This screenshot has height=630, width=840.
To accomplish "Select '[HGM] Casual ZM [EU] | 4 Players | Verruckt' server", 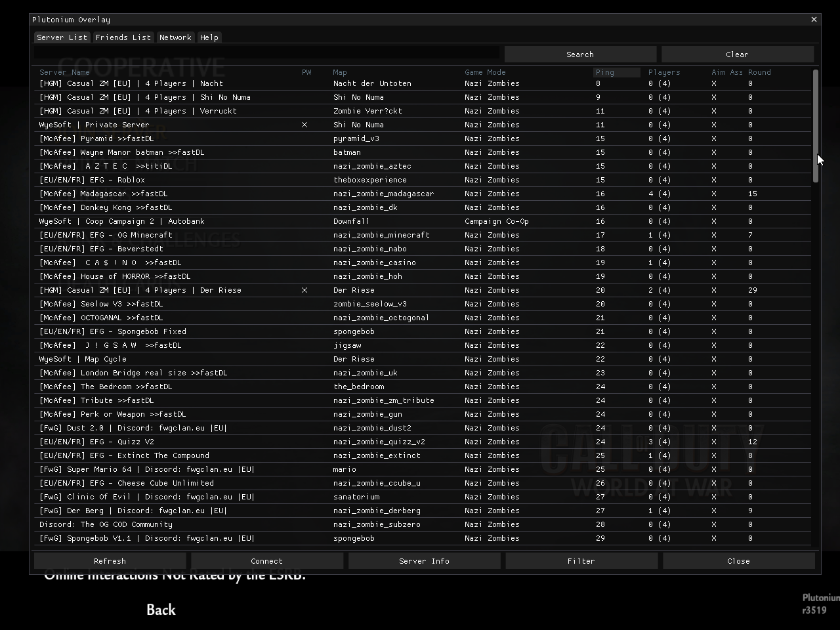I will point(423,111).
